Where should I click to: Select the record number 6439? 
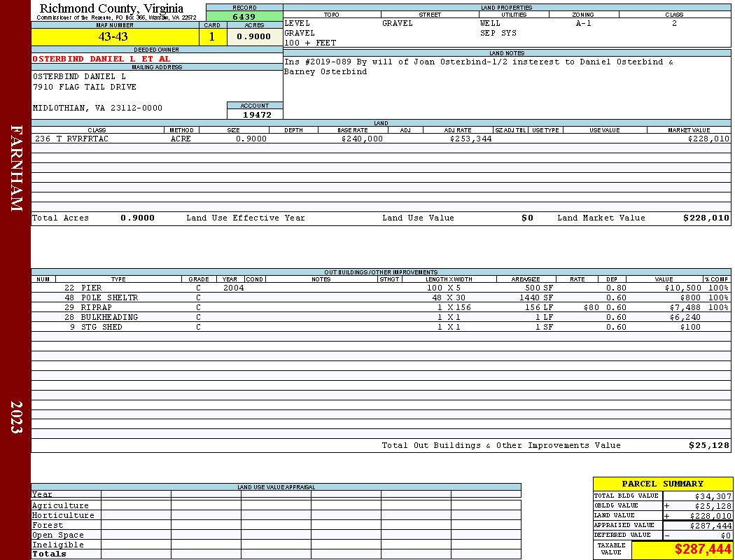click(244, 17)
